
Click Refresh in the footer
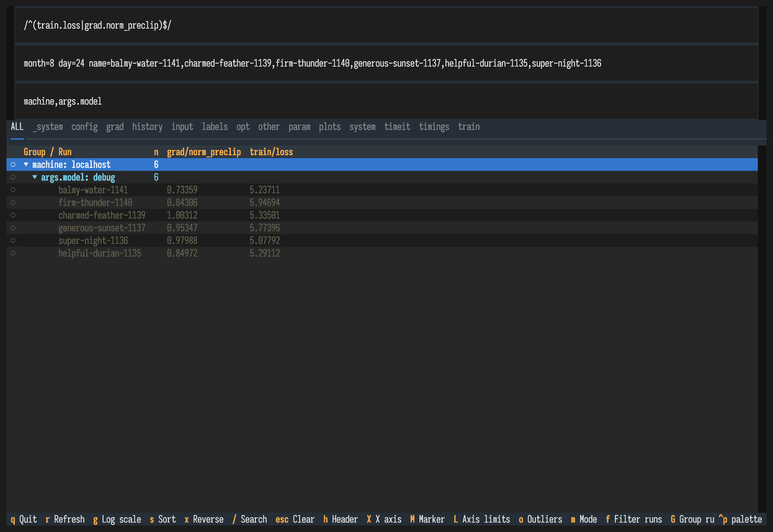coord(65,519)
